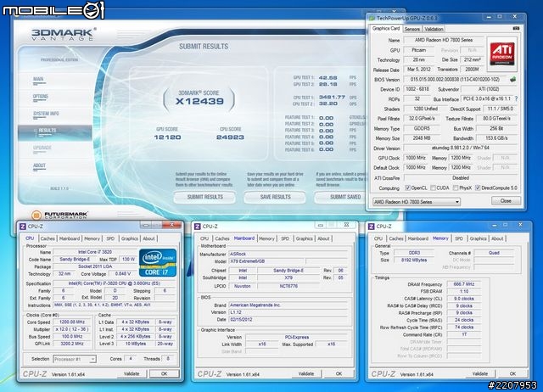
Task: Toggle the CUDA checkbox in GPU-Z
Action: pyautogui.click(x=433, y=188)
